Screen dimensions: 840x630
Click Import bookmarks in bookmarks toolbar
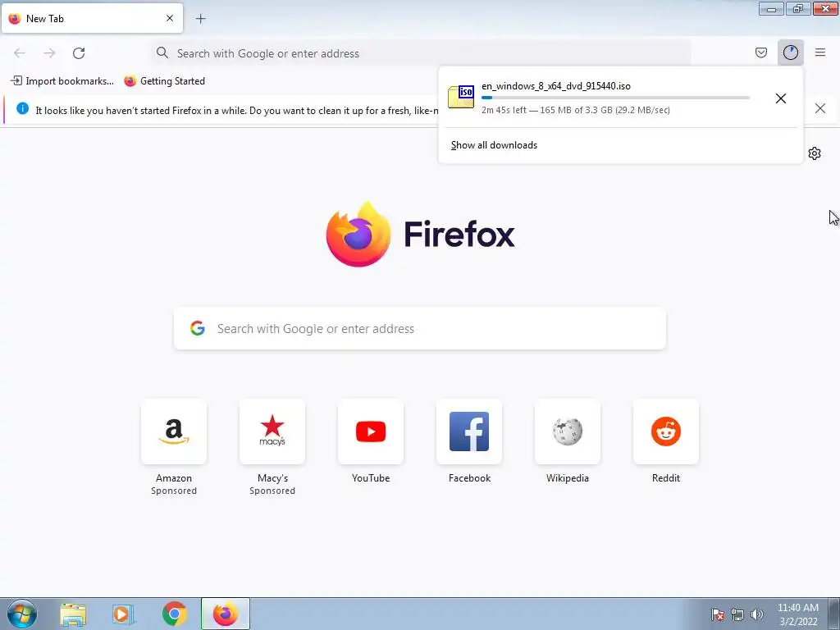[x=62, y=81]
